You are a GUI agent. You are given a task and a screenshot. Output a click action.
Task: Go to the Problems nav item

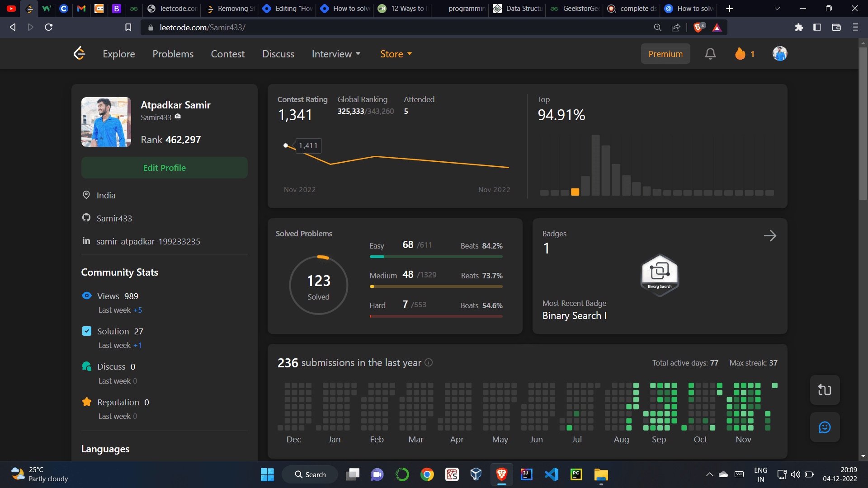point(173,54)
